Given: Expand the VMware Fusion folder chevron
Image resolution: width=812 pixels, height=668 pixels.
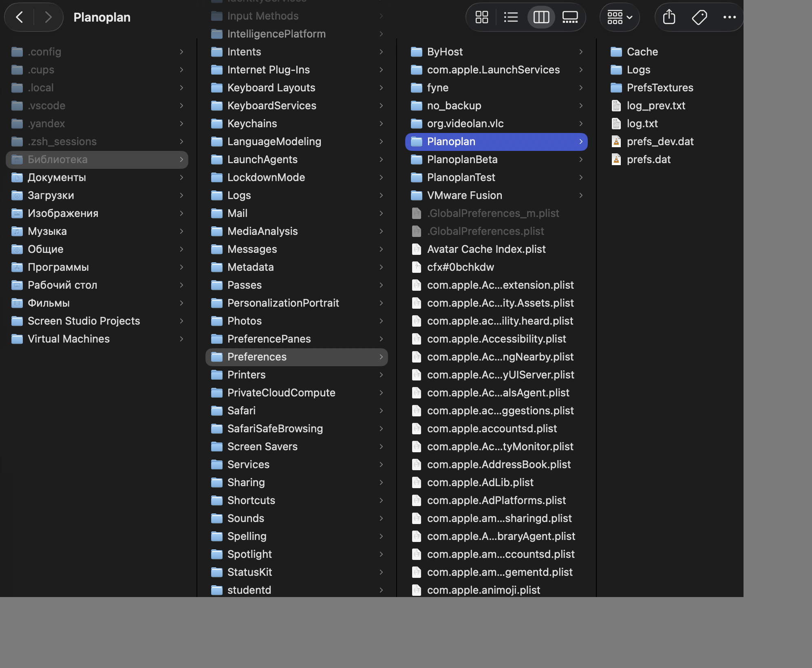Looking at the screenshot, I should pos(581,195).
